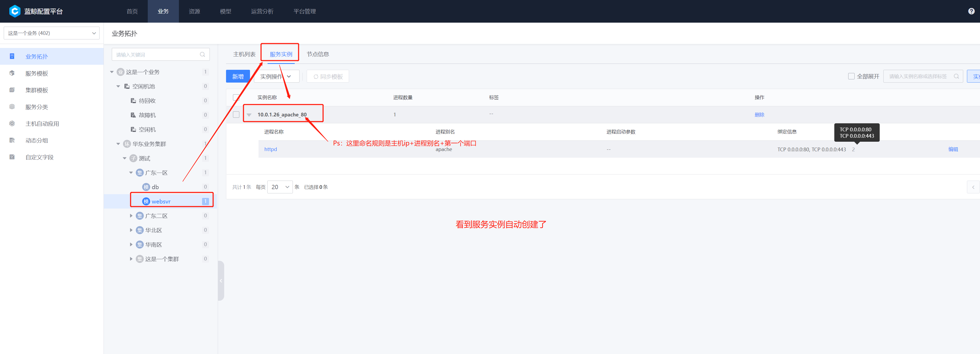
Task: Click the 主机自动应用 sidebar icon
Action: tap(12, 123)
